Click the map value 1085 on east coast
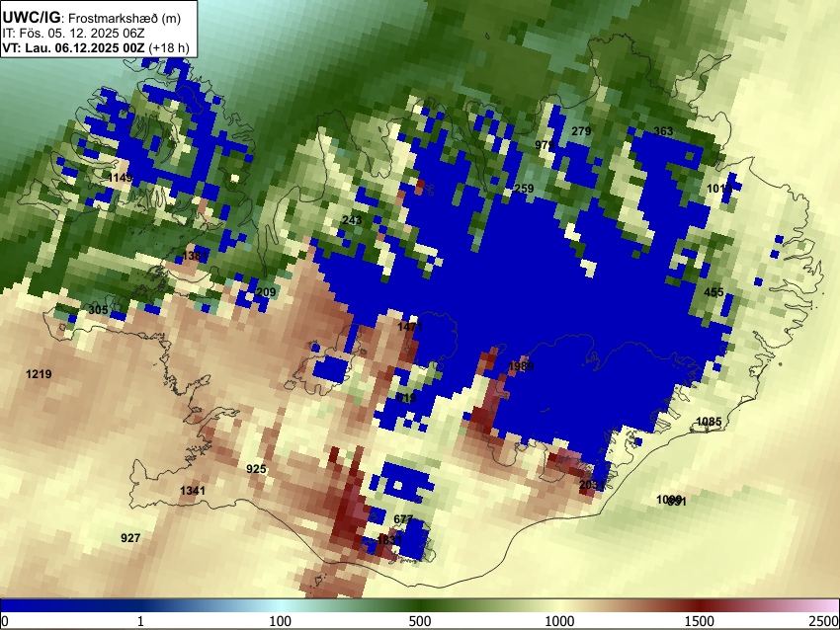The height and width of the screenshot is (630, 840). tap(709, 422)
